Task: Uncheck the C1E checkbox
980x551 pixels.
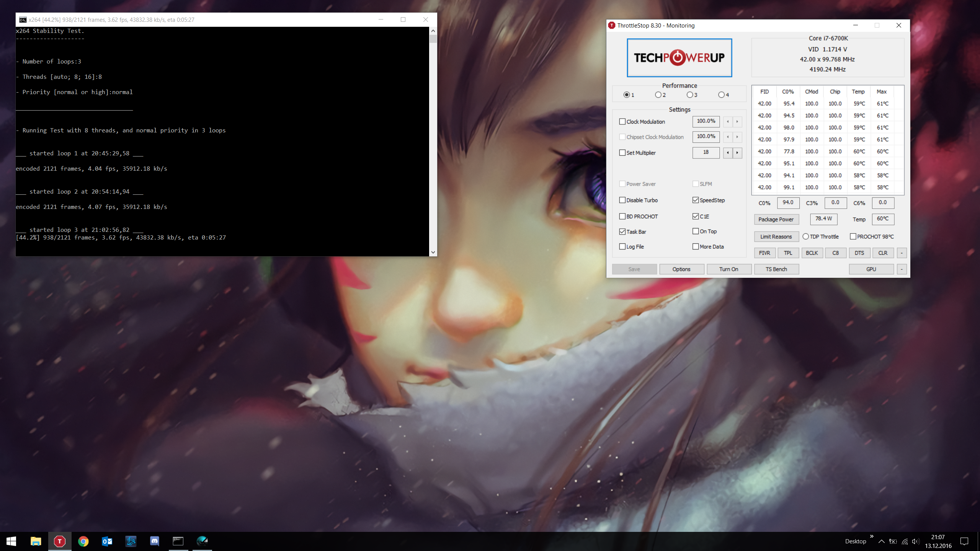Action: (696, 216)
